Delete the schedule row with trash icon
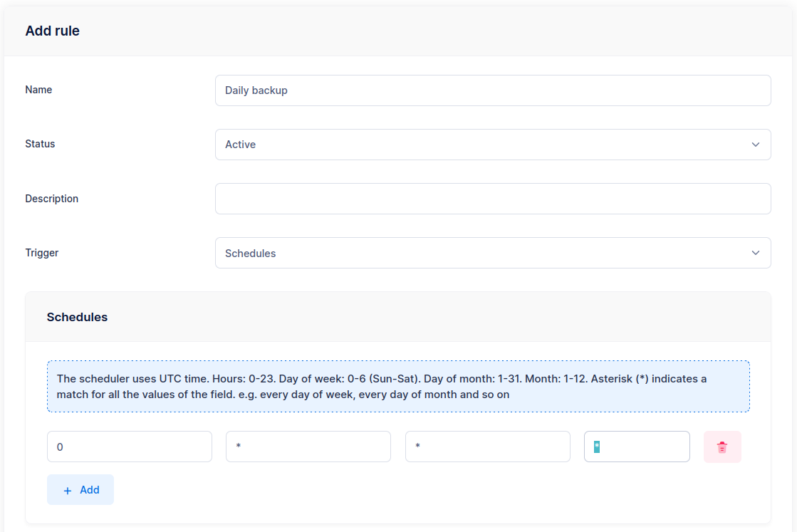797x532 pixels. point(722,447)
